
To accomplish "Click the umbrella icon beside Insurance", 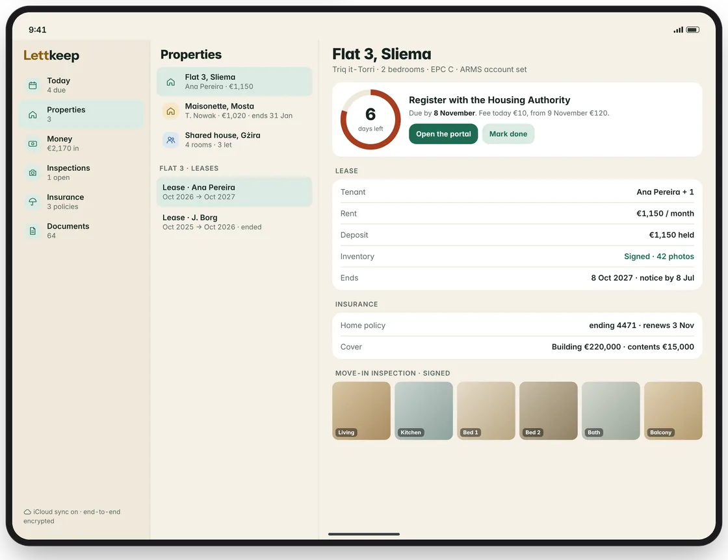I will [x=32, y=202].
